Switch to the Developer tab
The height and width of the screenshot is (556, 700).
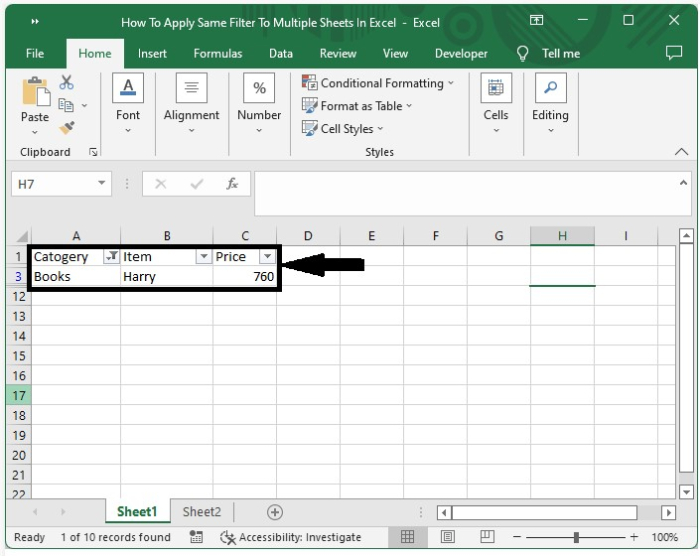[x=461, y=54]
